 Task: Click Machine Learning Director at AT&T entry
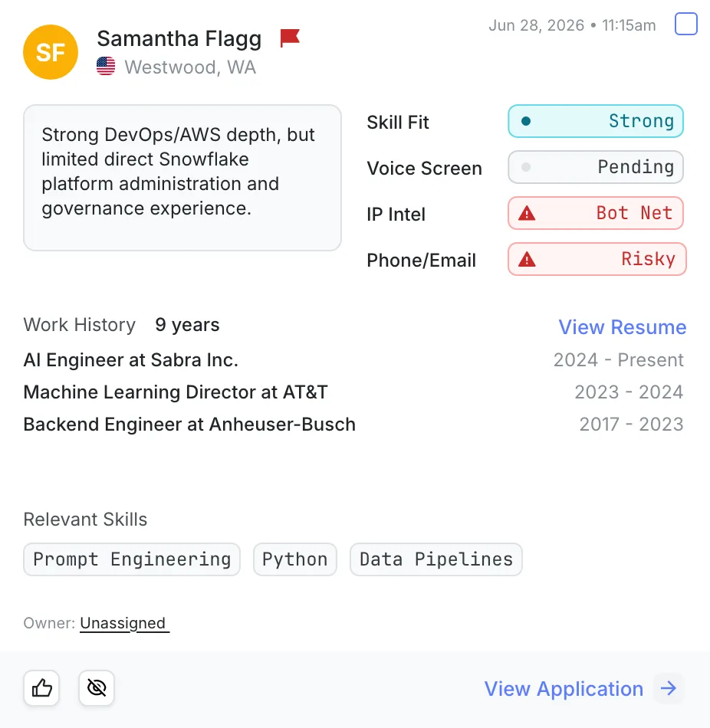[176, 392]
